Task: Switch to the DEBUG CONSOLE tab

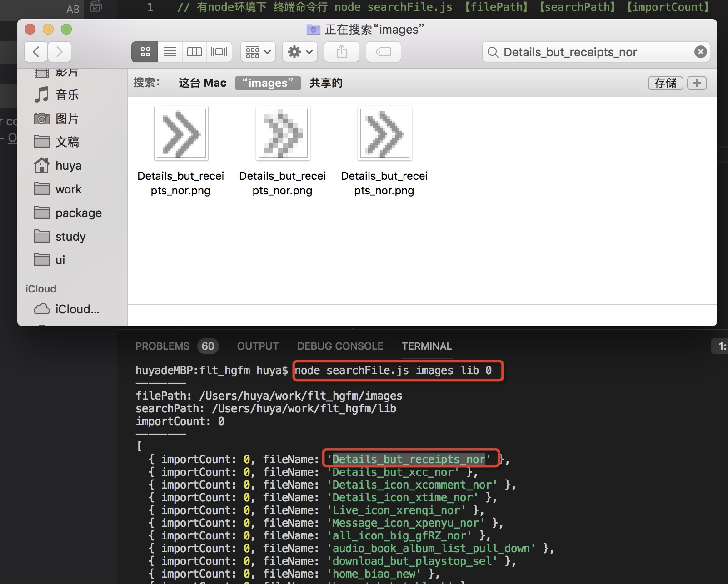Action: point(340,346)
